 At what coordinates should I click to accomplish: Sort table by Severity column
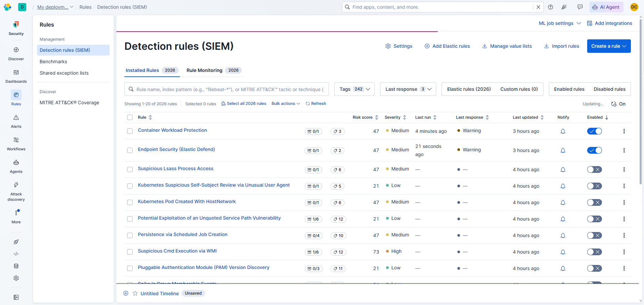coord(395,117)
